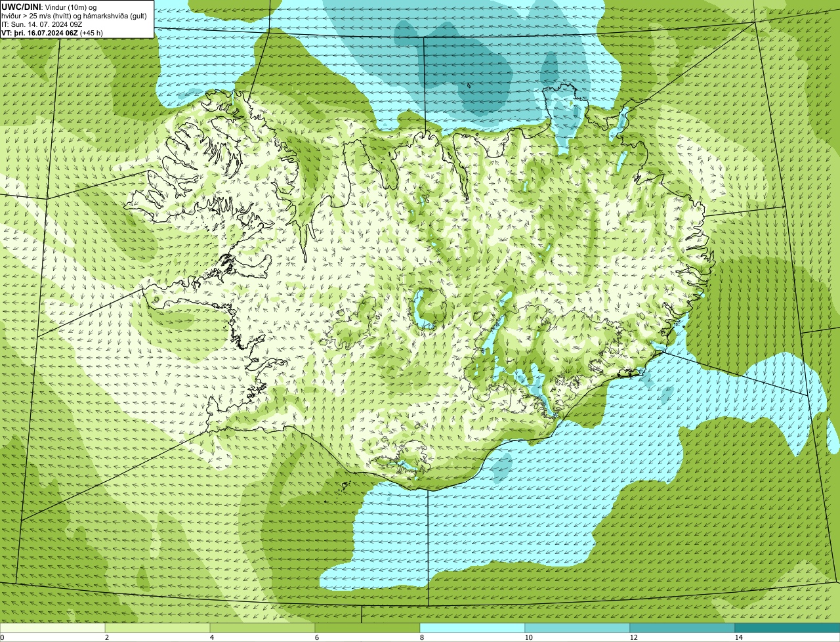Click the legend value label "2"
Screen dimensions: 840x642
tap(106, 637)
